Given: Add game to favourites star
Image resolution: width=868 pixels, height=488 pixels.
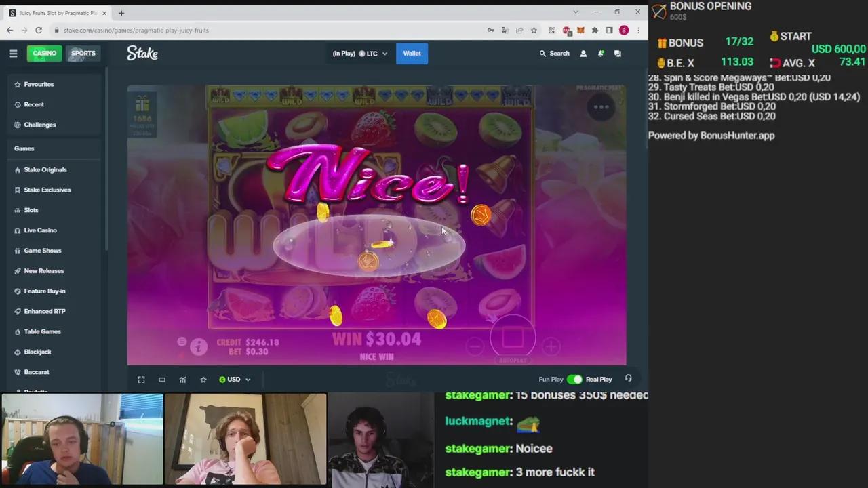Looking at the screenshot, I should point(203,380).
